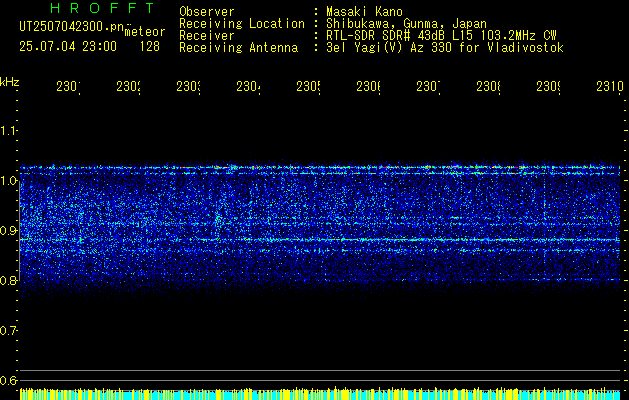This screenshot has width=629, height=400.
Task: Click the 2301 time axis marker
Action: [68, 87]
